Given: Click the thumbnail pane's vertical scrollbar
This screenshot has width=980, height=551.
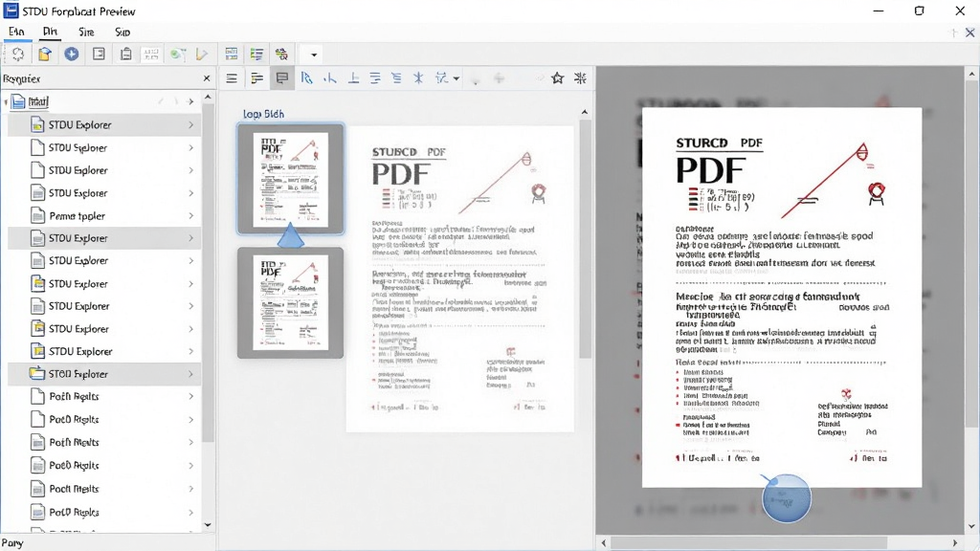Looking at the screenshot, I should click(x=585, y=238).
